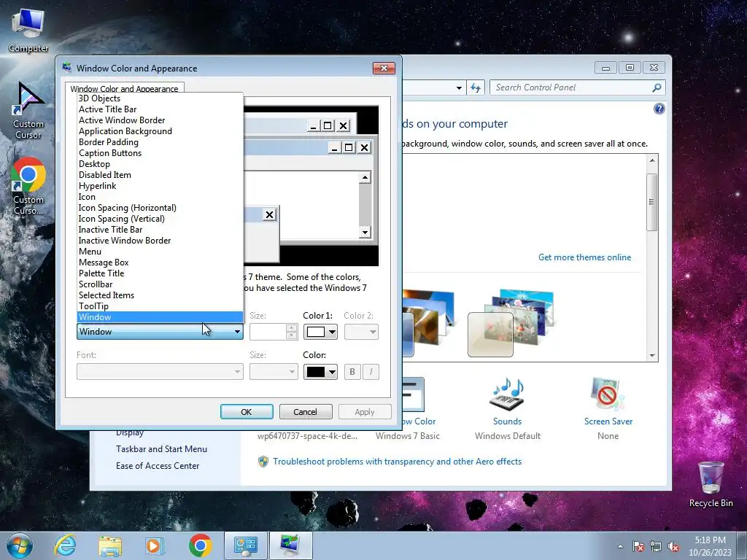Select the 'Icon' list entry
Image resolution: width=747 pixels, height=560 pixels.
[160, 197]
